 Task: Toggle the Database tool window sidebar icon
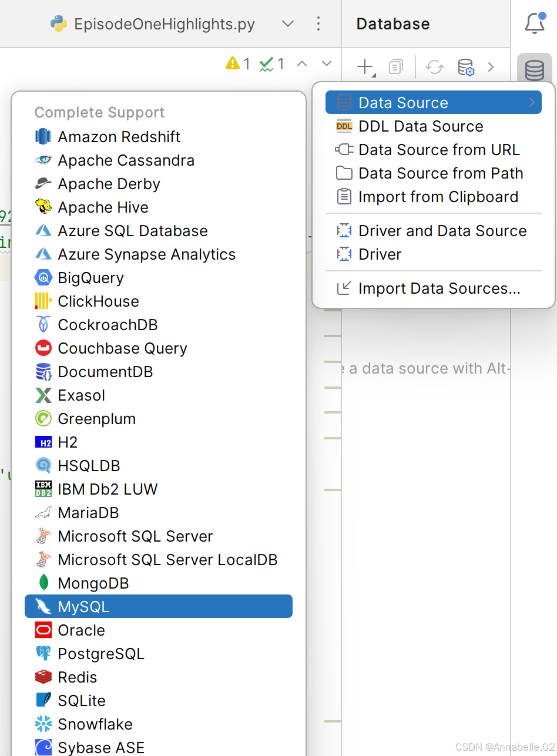point(535,70)
